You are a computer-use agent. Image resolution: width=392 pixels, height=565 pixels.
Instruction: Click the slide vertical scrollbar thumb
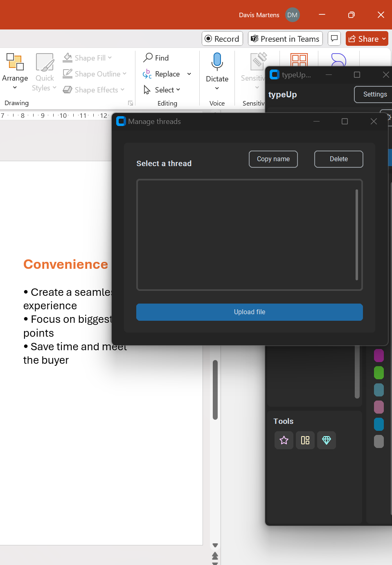tap(215, 390)
